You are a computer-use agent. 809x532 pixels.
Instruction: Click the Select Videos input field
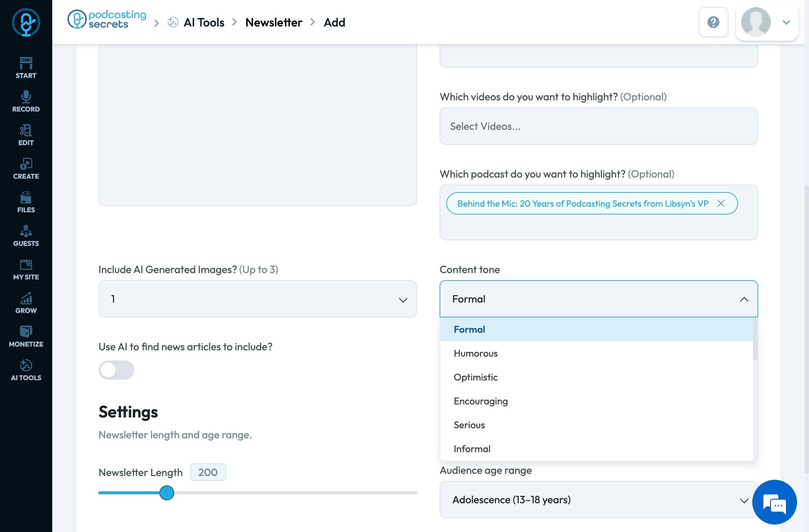598,126
